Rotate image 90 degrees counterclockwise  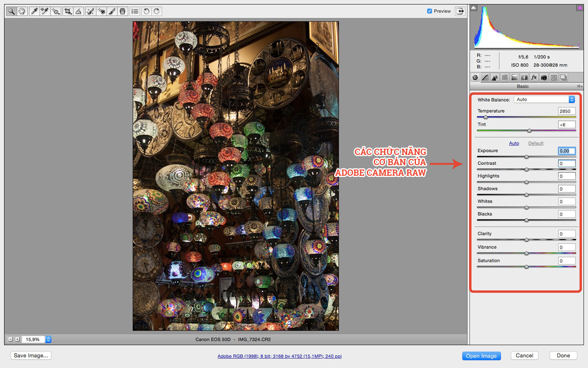[x=146, y=11]
